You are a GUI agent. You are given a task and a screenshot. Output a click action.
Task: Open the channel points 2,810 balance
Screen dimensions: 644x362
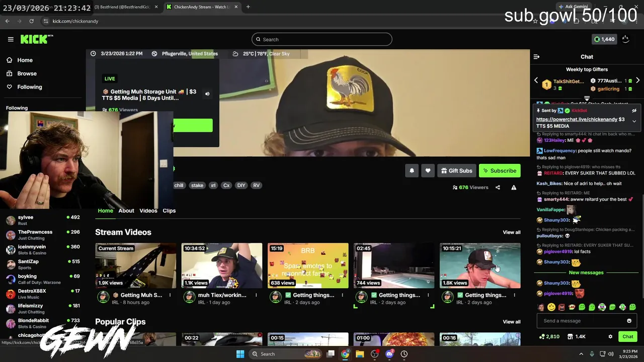[549, 337]
